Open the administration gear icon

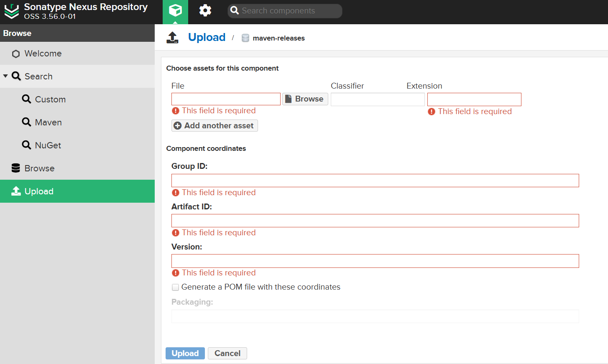tap(205, 10)
